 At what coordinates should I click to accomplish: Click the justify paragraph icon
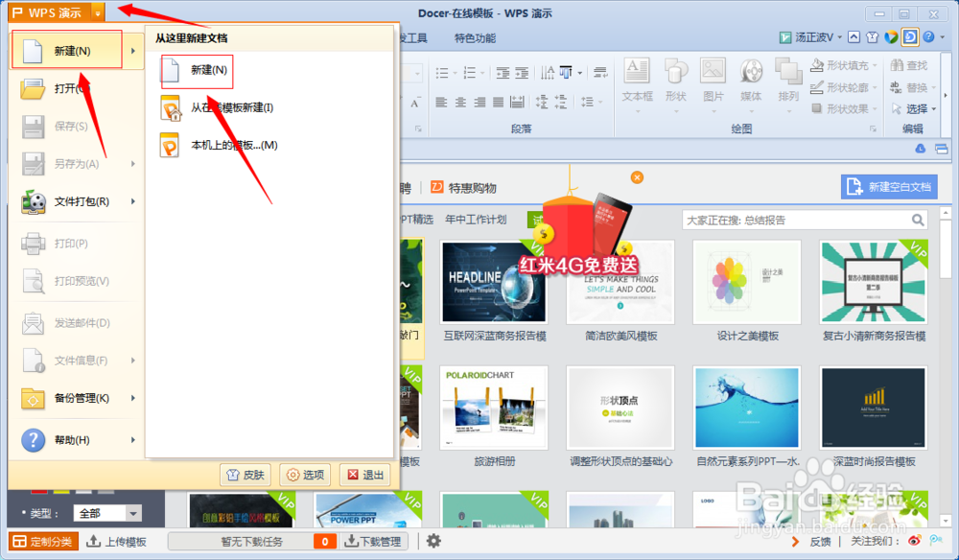point(499,102)
